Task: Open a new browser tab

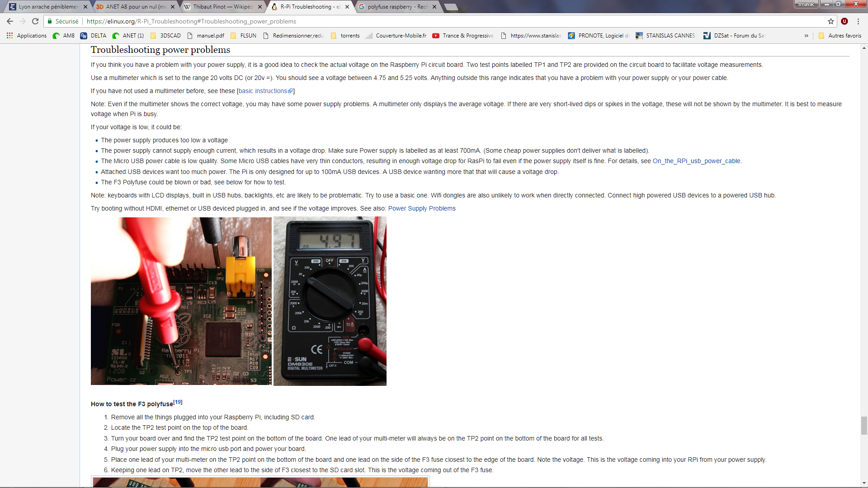Action: 451,7
